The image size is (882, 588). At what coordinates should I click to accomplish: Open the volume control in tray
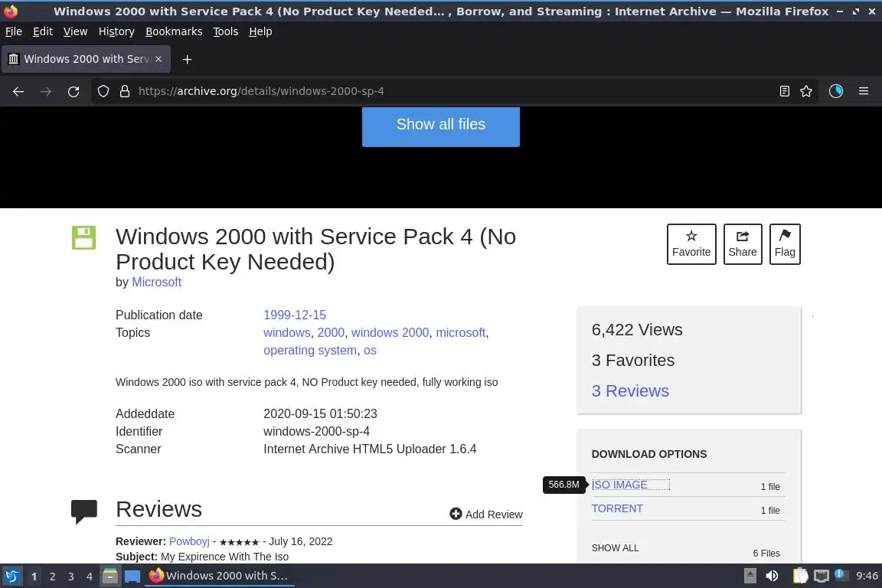pos(772,576)
